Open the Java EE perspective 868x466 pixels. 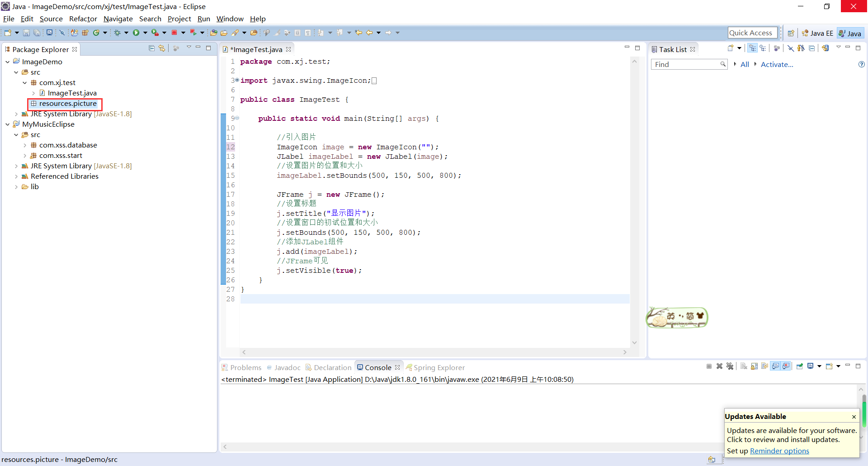point(817,33)
